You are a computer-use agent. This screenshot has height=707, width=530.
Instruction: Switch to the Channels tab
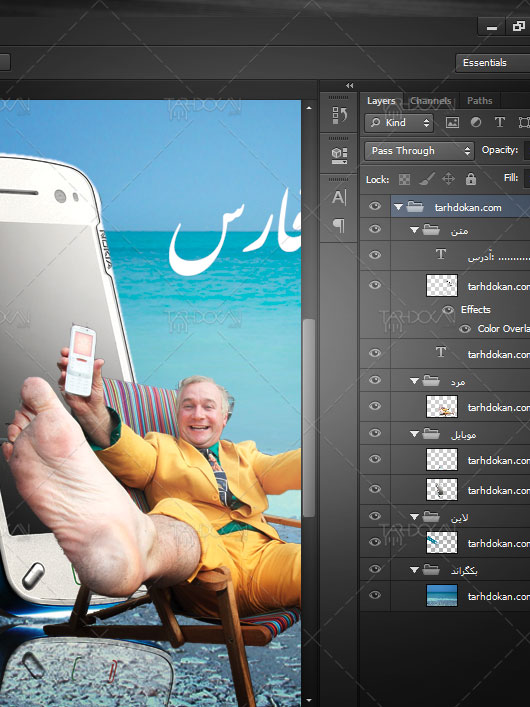pos(430,101)
